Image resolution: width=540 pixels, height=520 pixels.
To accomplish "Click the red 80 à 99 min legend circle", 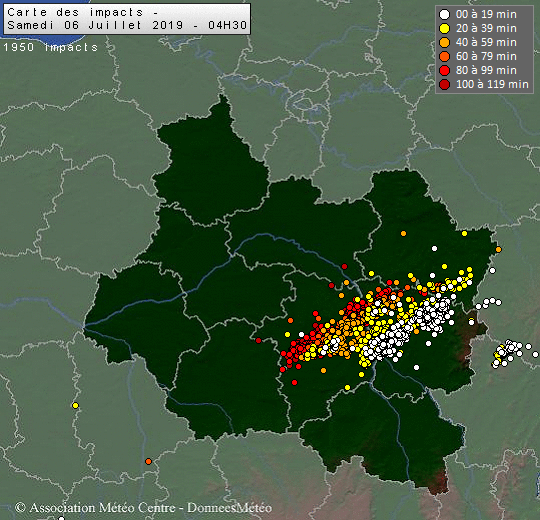I will pos(445,71).
